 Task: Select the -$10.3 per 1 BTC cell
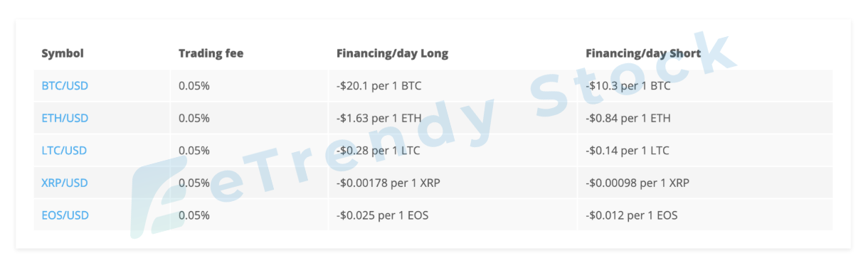click(705, 86)
